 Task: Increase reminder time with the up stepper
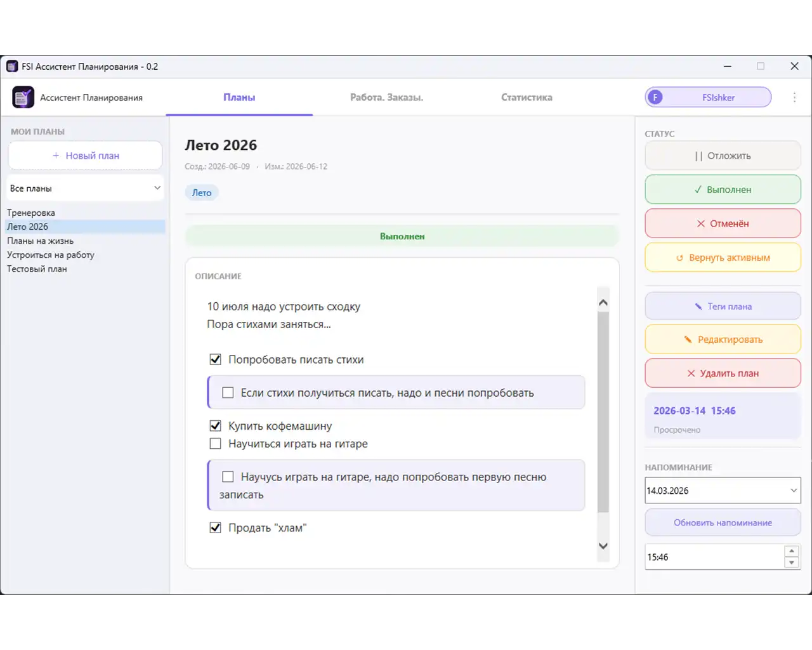point(791,551)
